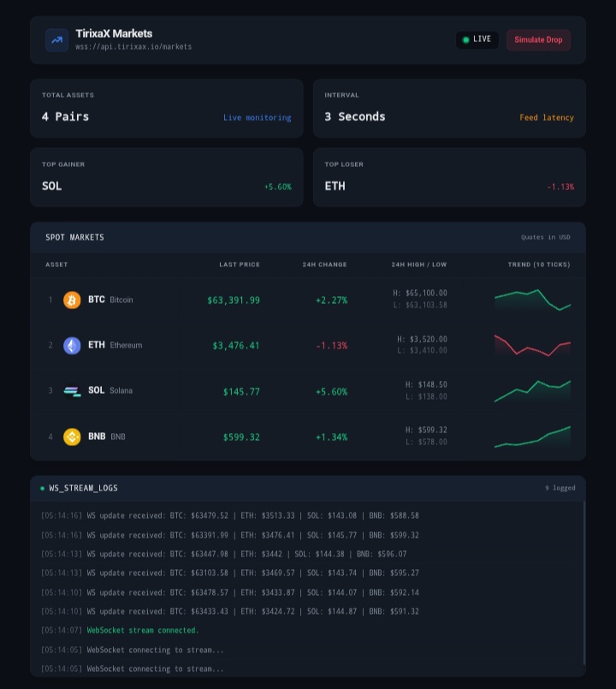Viewport: 616px width, 689px height.
Task: Open the Top Loser ETH card
Action: point(449,177)
